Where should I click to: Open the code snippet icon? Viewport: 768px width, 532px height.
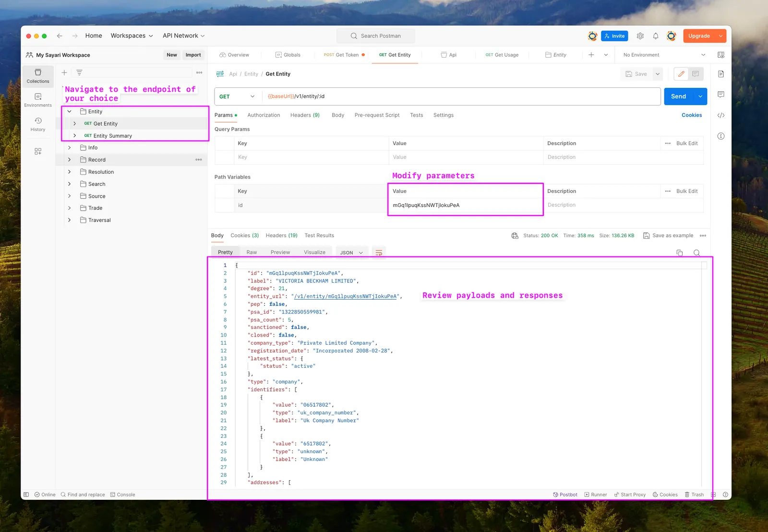coord(721,115)
